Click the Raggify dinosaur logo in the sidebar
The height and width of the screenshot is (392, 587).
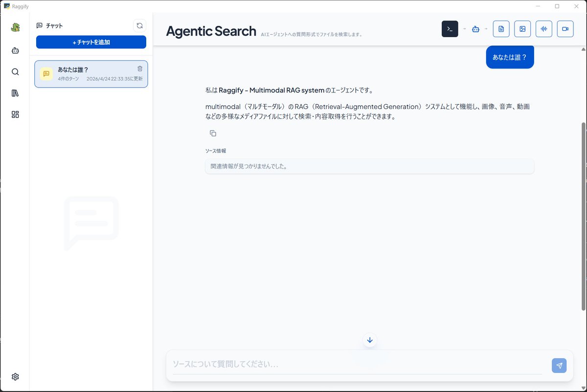[x=15, y=27]
